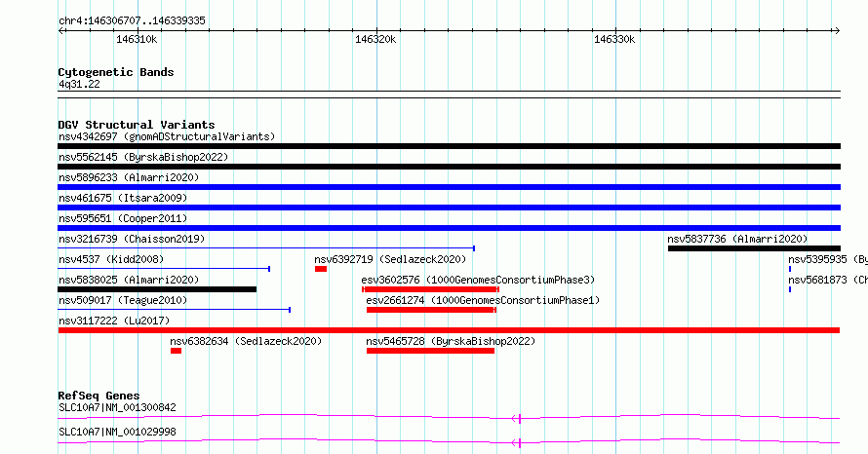Open gene SLC10A7|NM_001029998 label
868x454 pixels.
(117, 432)
